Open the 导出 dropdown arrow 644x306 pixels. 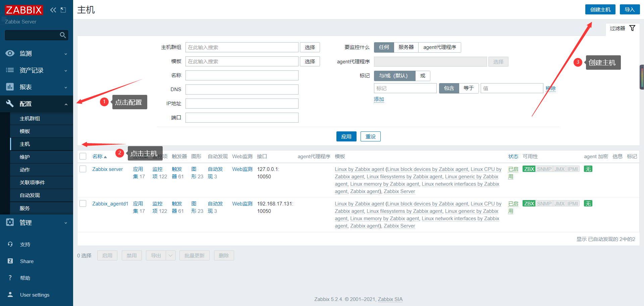171,255
